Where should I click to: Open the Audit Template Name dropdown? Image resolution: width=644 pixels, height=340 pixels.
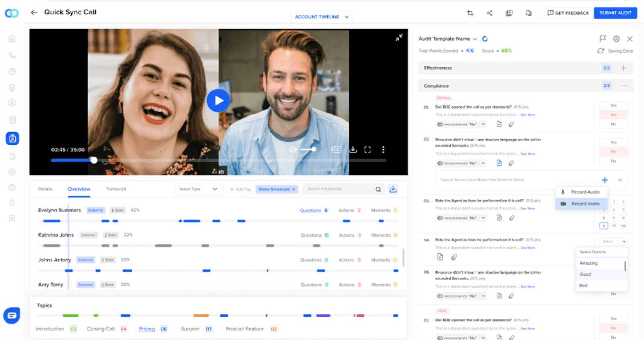pyautogui.click(x=448, y=39)
